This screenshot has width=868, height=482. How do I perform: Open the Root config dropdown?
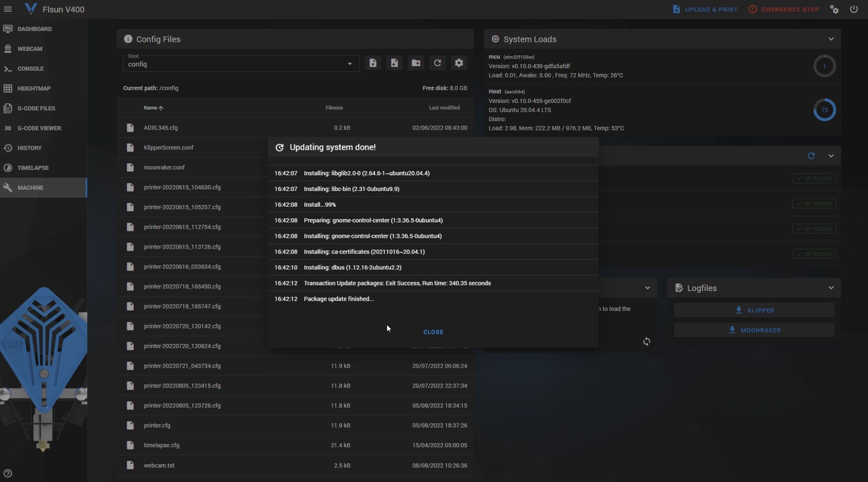241,64
